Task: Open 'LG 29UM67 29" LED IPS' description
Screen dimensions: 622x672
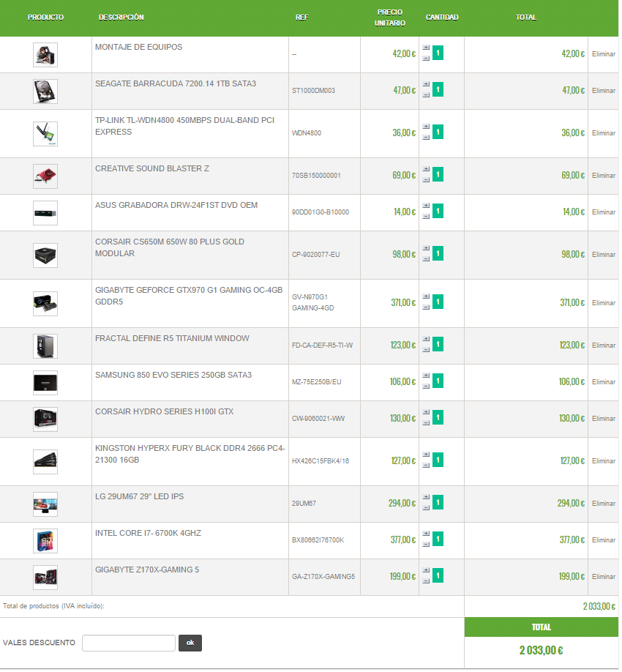Action: pos(139,496)
